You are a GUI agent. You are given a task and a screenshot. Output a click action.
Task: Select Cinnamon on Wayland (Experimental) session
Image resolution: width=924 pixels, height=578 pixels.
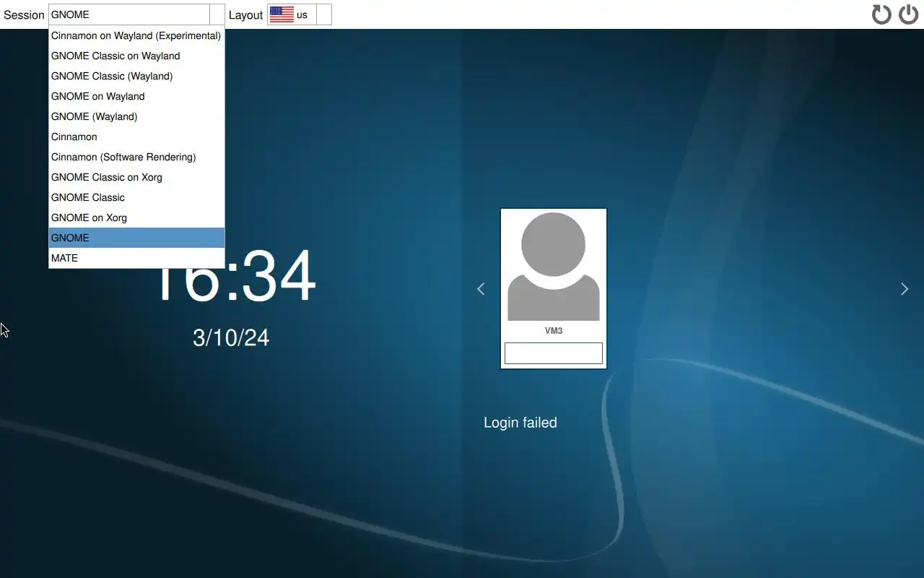coord(136,35)
